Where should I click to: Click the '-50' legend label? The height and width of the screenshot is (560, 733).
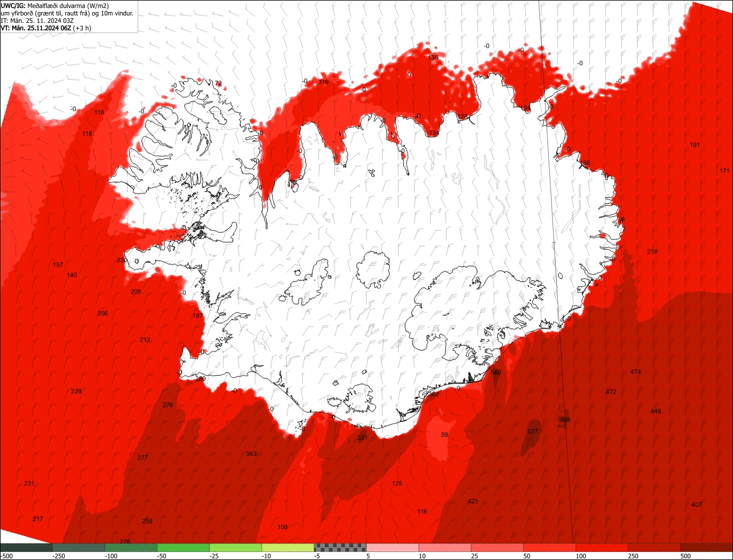point(162,556)
